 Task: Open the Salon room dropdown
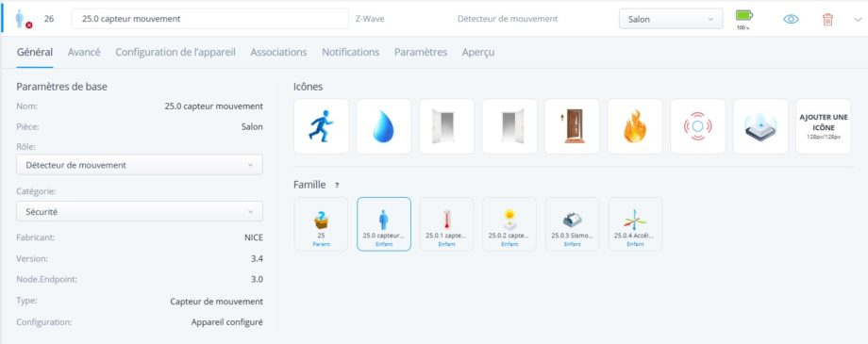(671, 19)
